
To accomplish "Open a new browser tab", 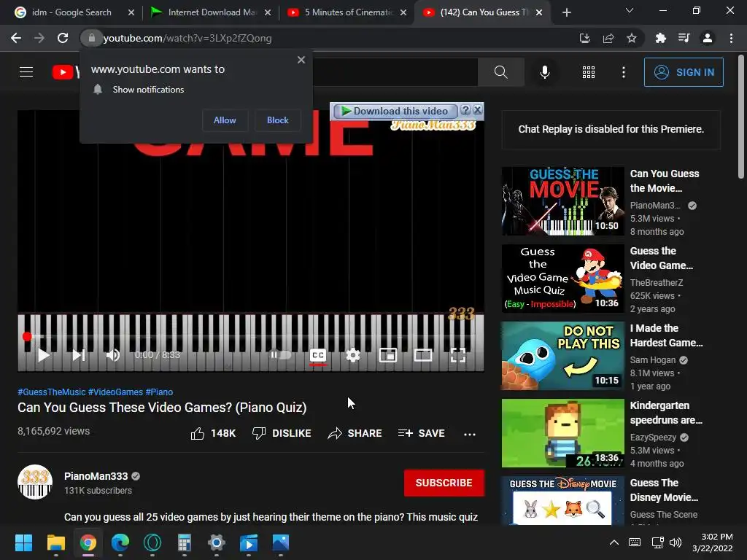I will pyautogui.click(x=566, y=12).
